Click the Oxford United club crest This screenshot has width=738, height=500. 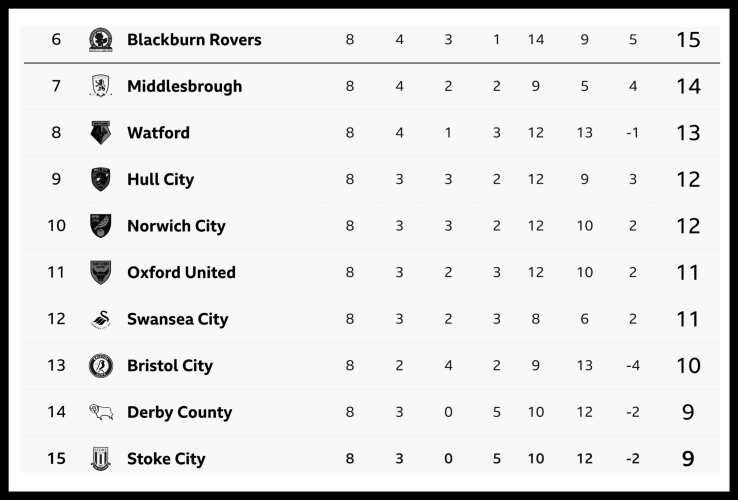pos(100,272)
